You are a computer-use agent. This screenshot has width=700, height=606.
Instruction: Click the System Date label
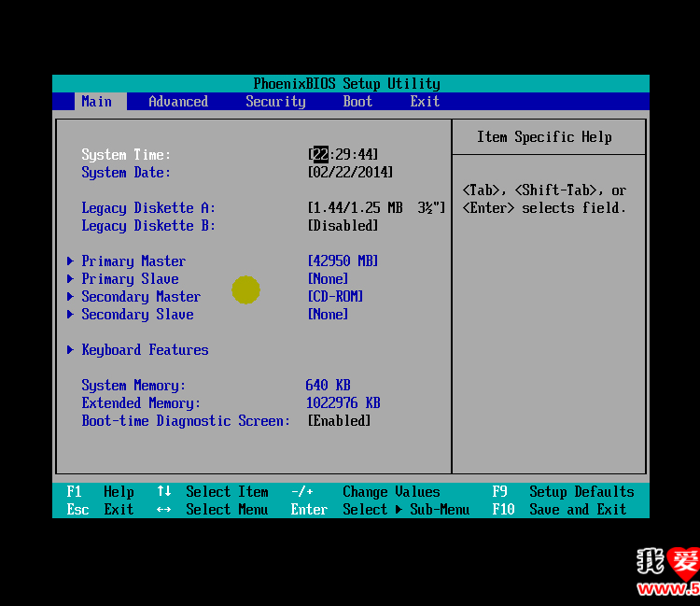126,173
